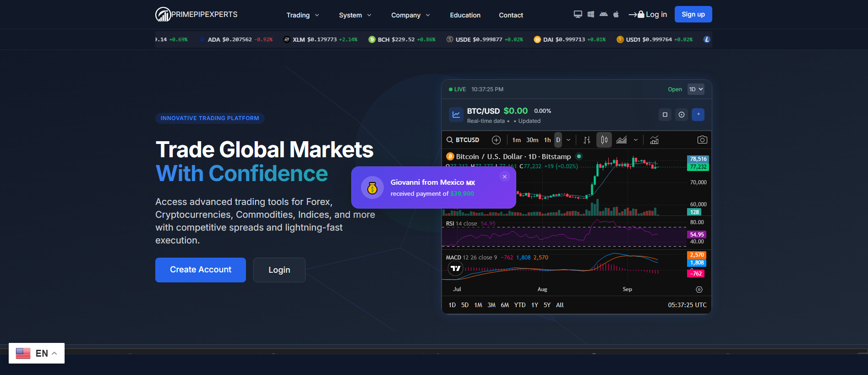Click the XLM ticker coin icon

[287, 39]
